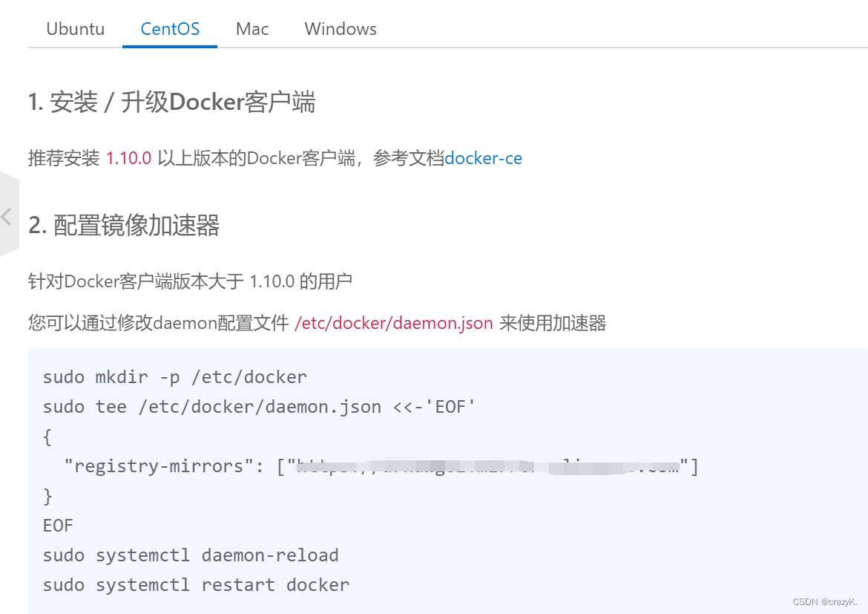Switch to the Mac tab

[251, 28]
